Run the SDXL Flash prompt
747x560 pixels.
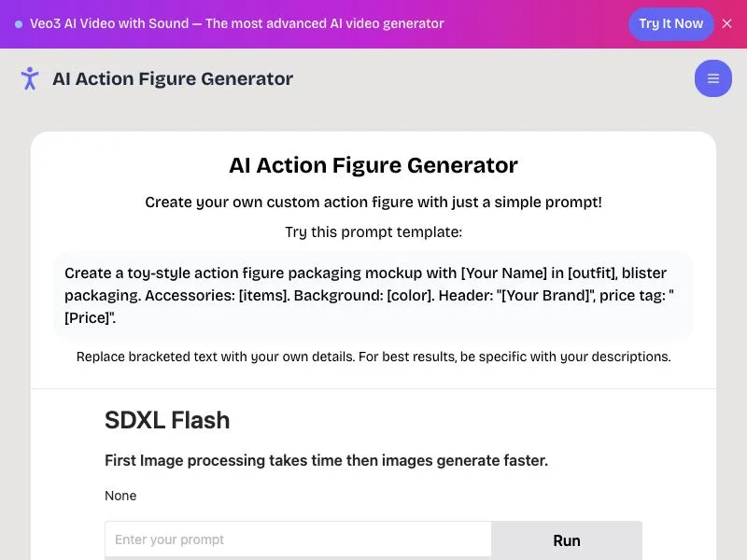coord(567,540)
